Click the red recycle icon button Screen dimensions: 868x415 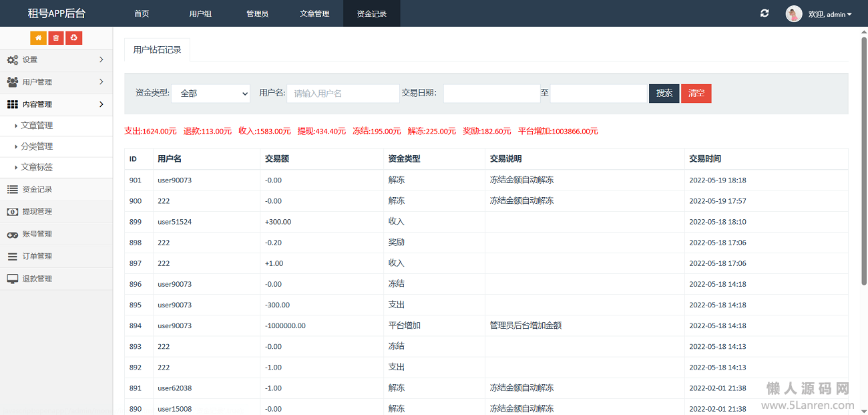73,38
